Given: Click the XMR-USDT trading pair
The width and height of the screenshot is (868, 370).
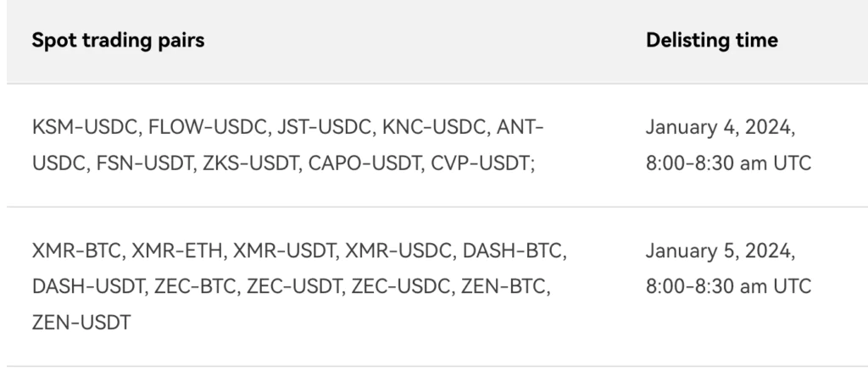Looking at the screenshot, I should coord(284,251).
